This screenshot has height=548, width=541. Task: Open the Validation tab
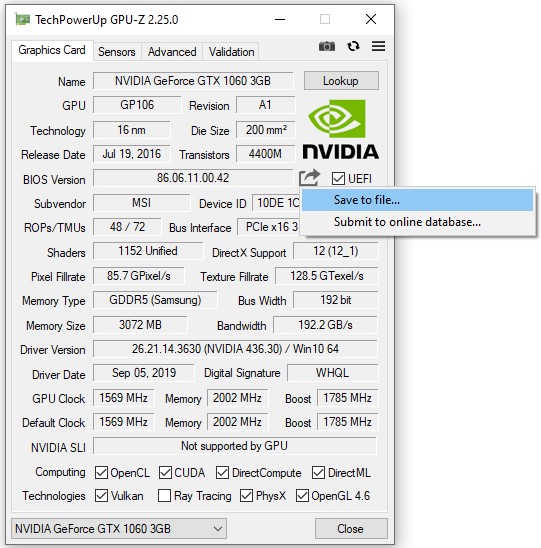pos(231,52)
